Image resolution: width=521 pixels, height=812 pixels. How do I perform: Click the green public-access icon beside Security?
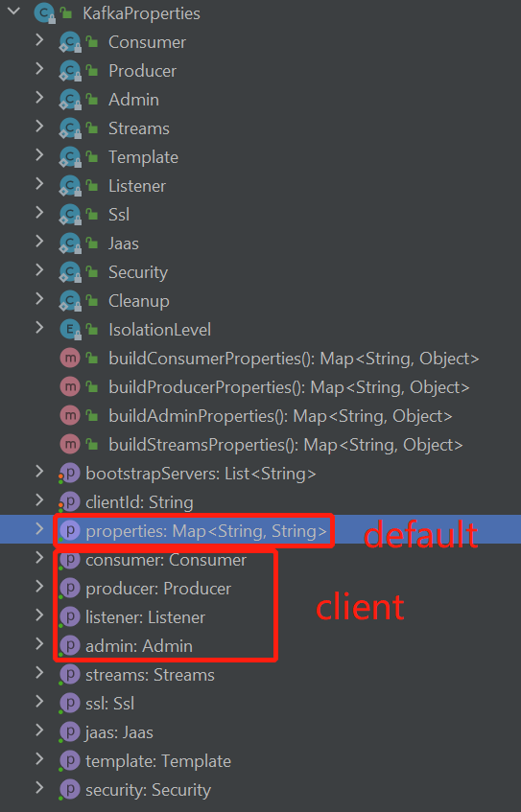tap(92, 272)
